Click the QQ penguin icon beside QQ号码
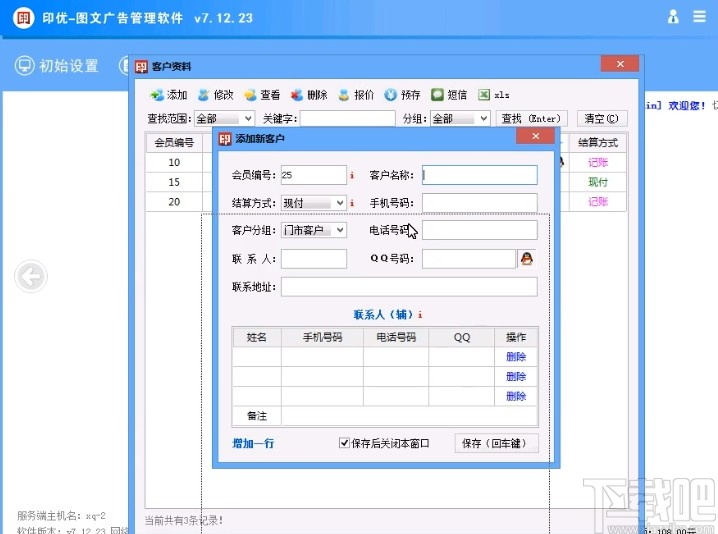Image resolution: width=718 pixels, height=534 pixels. click(527, 259)
